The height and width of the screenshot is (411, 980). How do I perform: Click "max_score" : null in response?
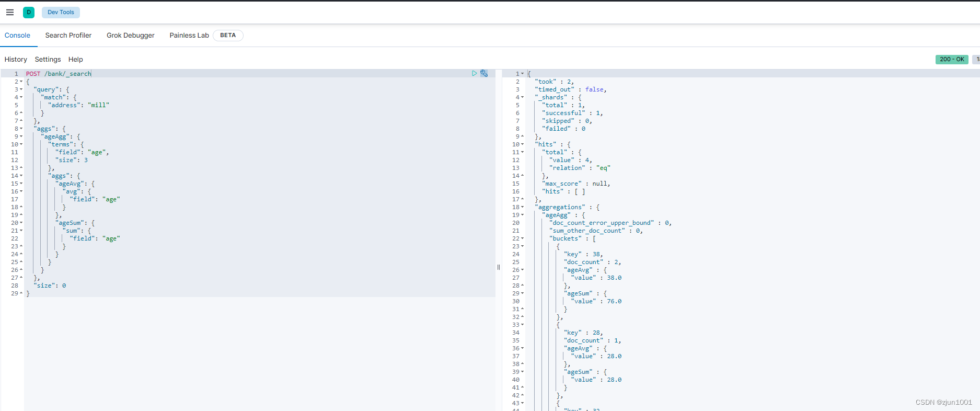click(576, 184)
